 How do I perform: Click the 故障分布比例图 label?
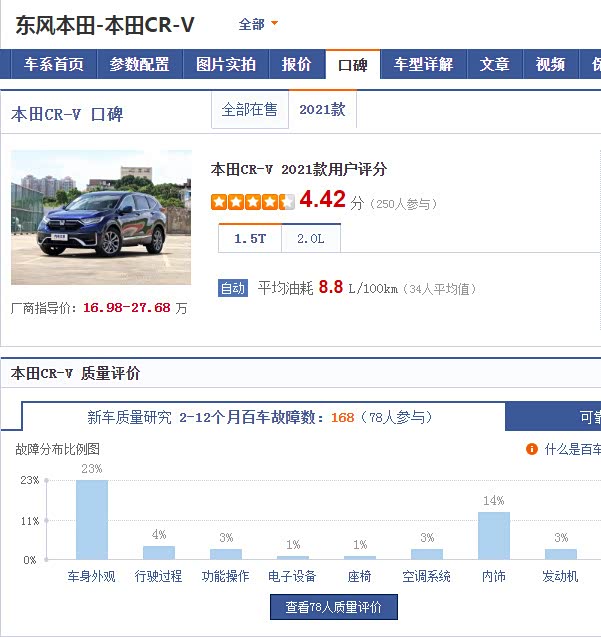(57, 449)
